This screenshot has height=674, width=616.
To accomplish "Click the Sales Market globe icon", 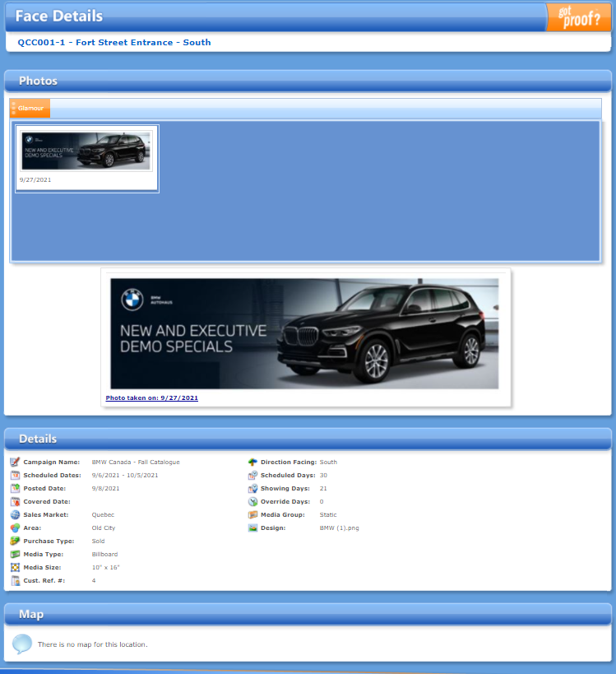I will (x=15, y=515).
